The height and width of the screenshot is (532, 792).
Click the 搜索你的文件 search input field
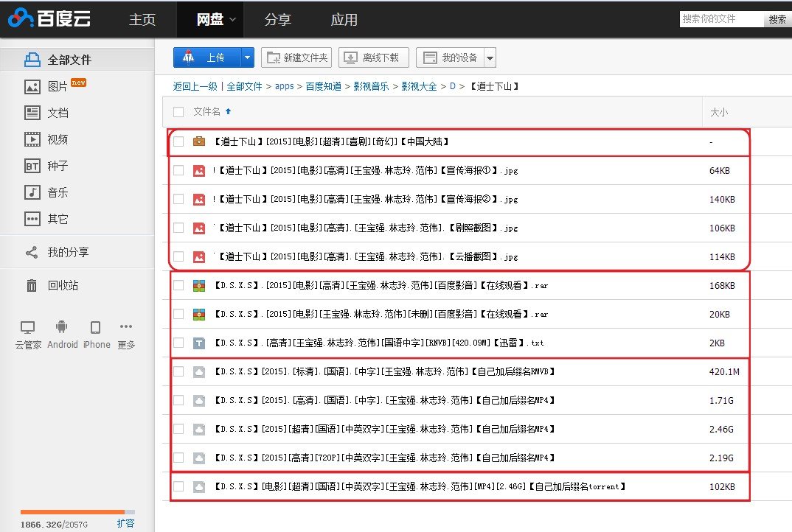[x=720, y=19]
